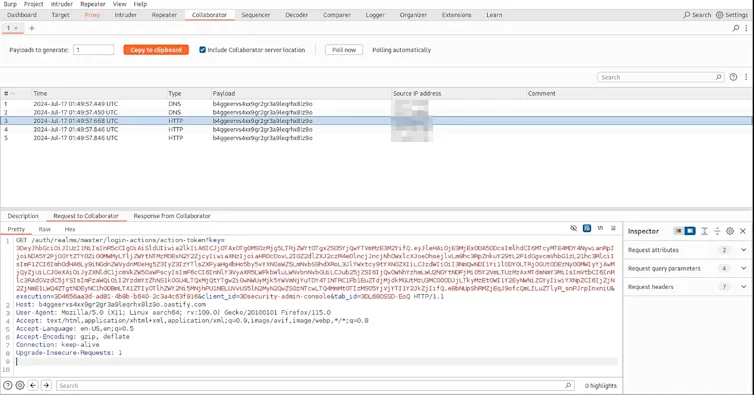Click magnifier icon in bottom search bar
Viewport: 754px width, 395px height.
click(568, 385)
